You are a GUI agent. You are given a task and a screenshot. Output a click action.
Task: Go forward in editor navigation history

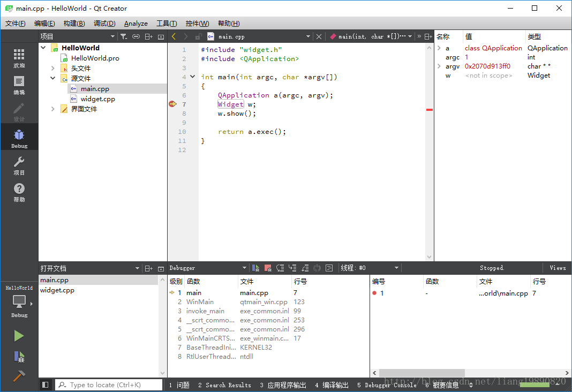186,36
